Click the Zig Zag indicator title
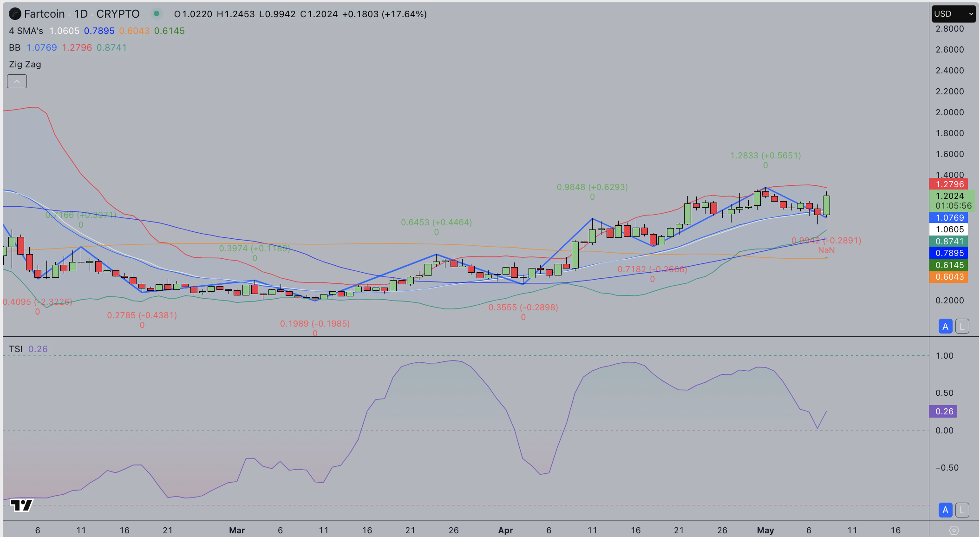Screen dimensions: 980x537 pos(25,64)
